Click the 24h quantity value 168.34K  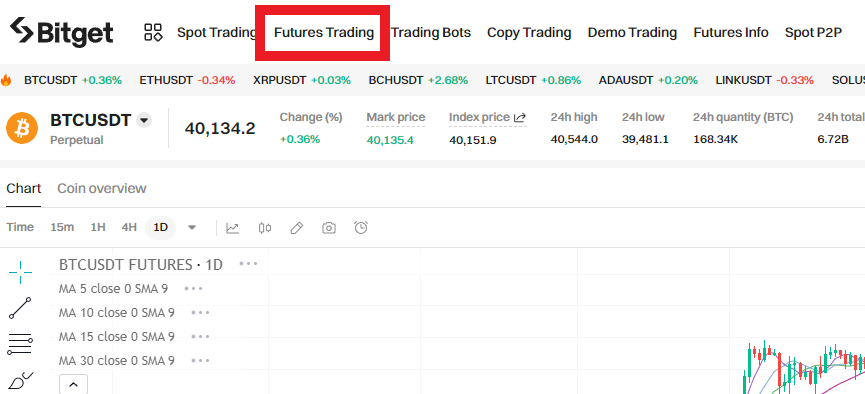point(716,139)
